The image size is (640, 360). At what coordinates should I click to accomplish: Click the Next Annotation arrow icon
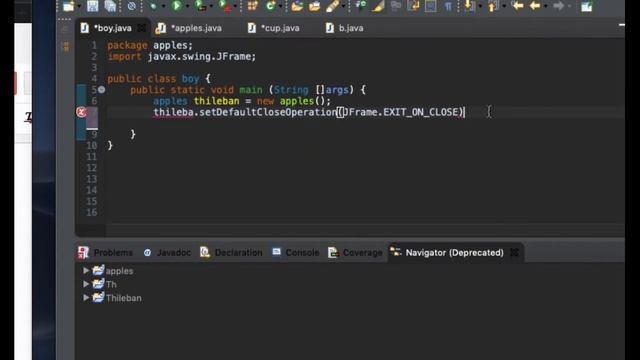(x=469, y=6)
